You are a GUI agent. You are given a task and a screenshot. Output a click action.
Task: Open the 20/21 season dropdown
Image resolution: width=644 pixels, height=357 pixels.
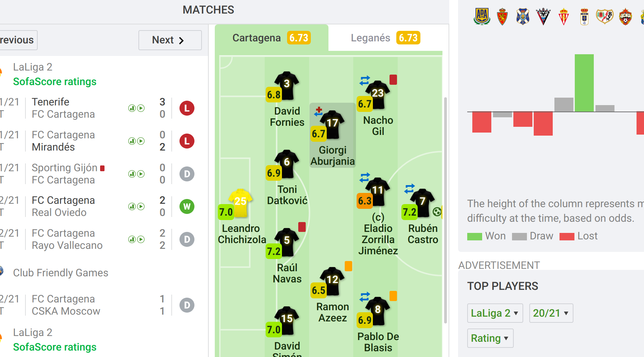[551, 313]
